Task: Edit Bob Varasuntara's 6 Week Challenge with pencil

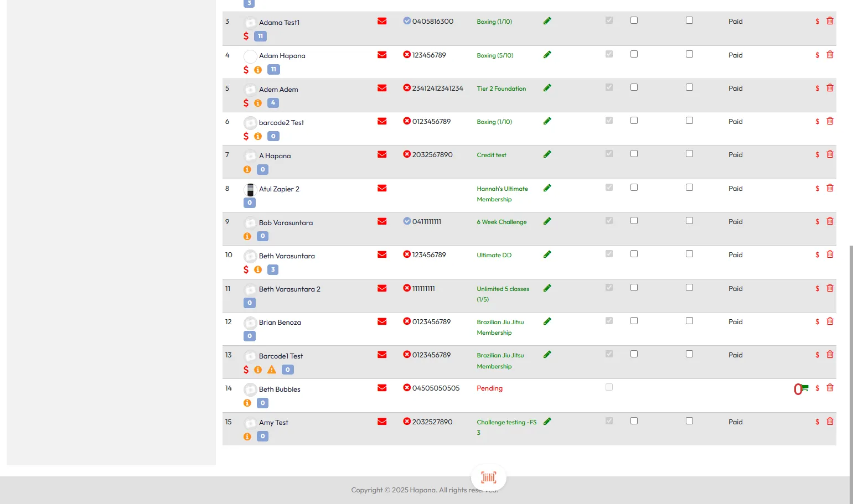Action: click(547, 221)
